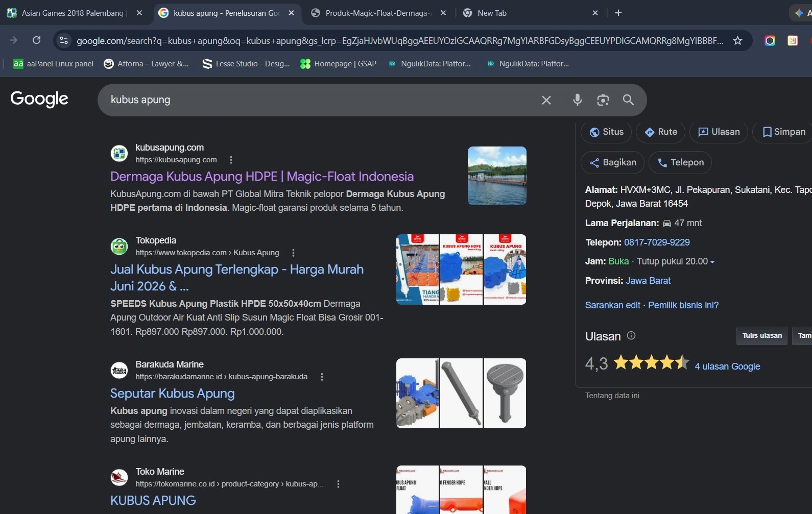Open Jual Kubus Apung Terlengkap result link
Image resolution: width=812 pixels, height=514 pixels.
[237, 278]
